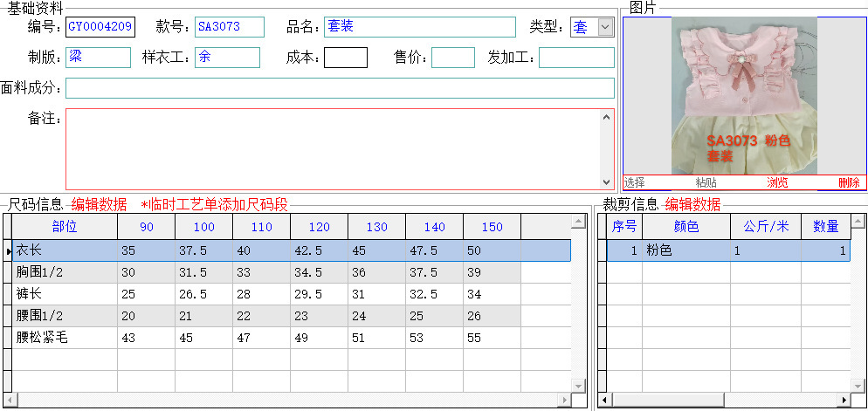868x411 pixels.
Task: Click size table horizontal scroll left arrow
Action: coord(9,400)
